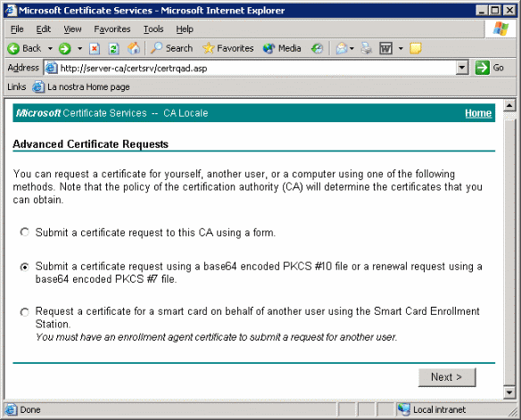Click the Media toolbar button
Viewport: 521px width, 420px height.
pyautogui.click(x=282, y=48)
